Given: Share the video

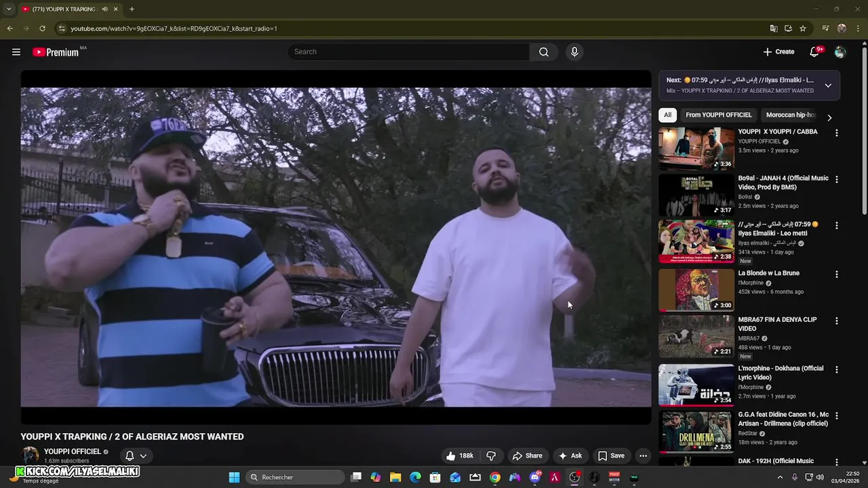Looking at the screenshot, I should click(x=527, y=455).
